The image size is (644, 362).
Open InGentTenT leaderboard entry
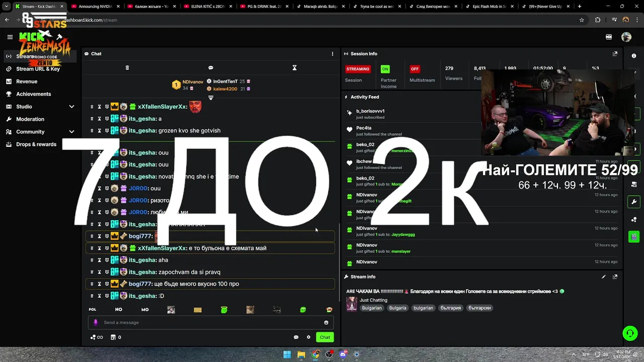pos(225,81)
